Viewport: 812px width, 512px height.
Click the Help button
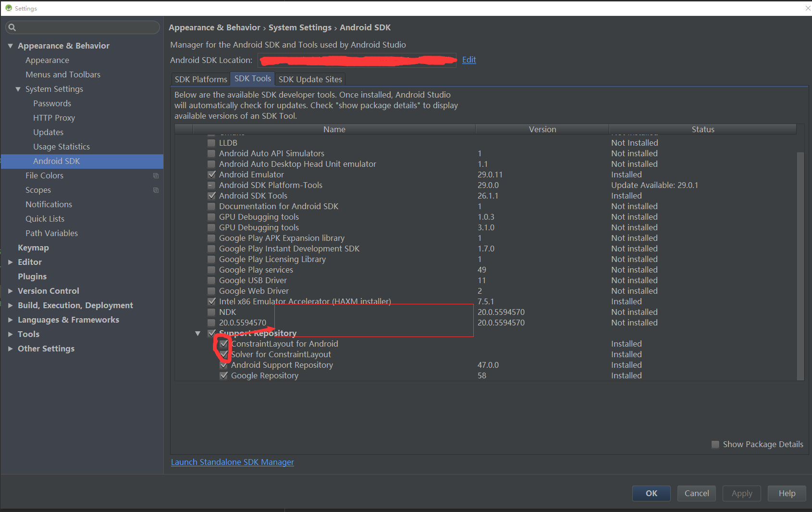tap(787, 493)
